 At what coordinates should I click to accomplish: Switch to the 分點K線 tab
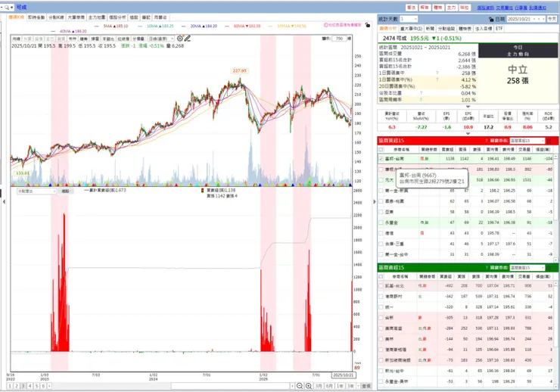pos(56,17)
